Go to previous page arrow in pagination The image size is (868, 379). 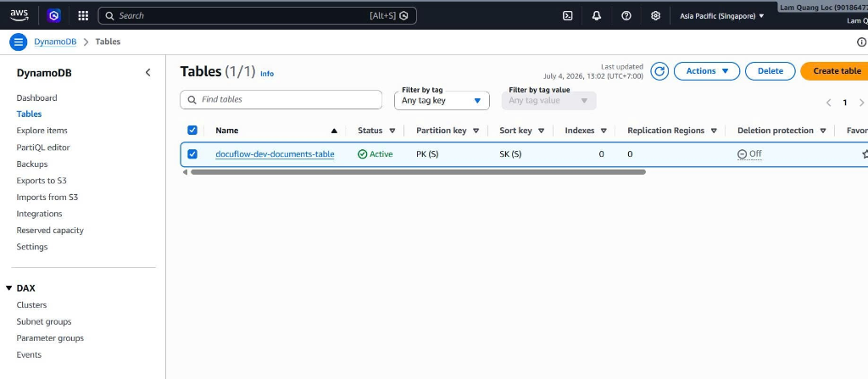click(x=829, y=103)
